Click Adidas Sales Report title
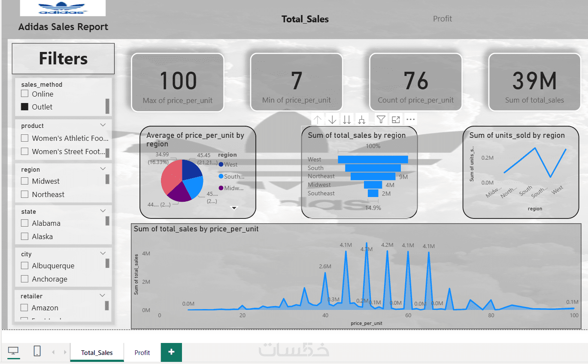 63,27
